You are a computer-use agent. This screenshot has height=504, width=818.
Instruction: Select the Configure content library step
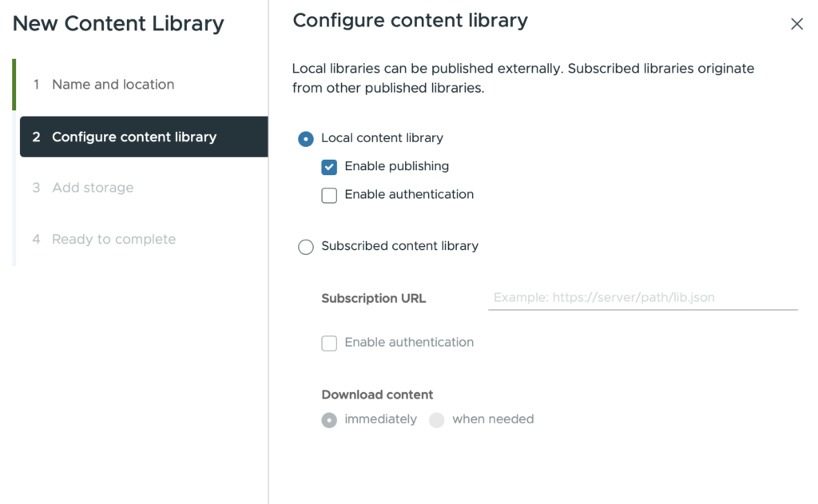click(134, 137)
